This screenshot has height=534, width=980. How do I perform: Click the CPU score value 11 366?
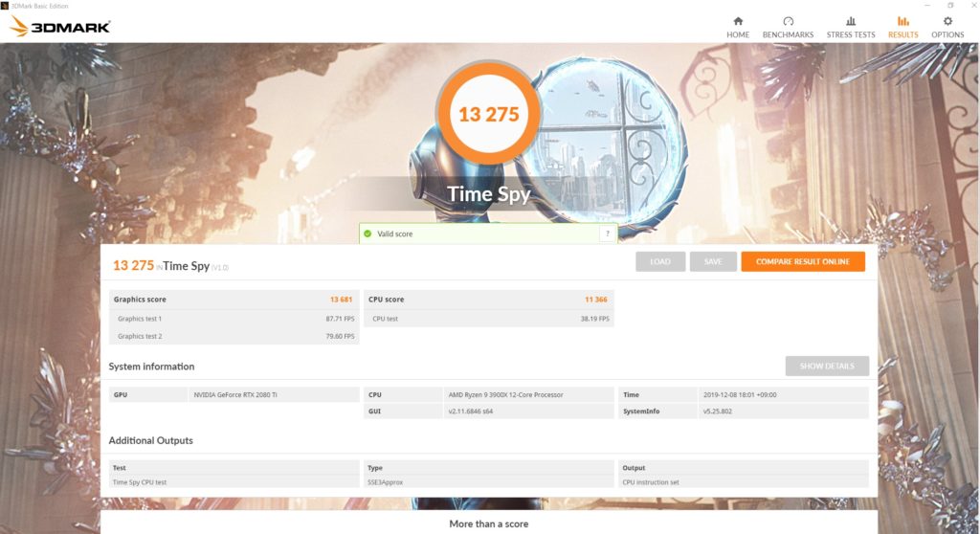(595, 300)
